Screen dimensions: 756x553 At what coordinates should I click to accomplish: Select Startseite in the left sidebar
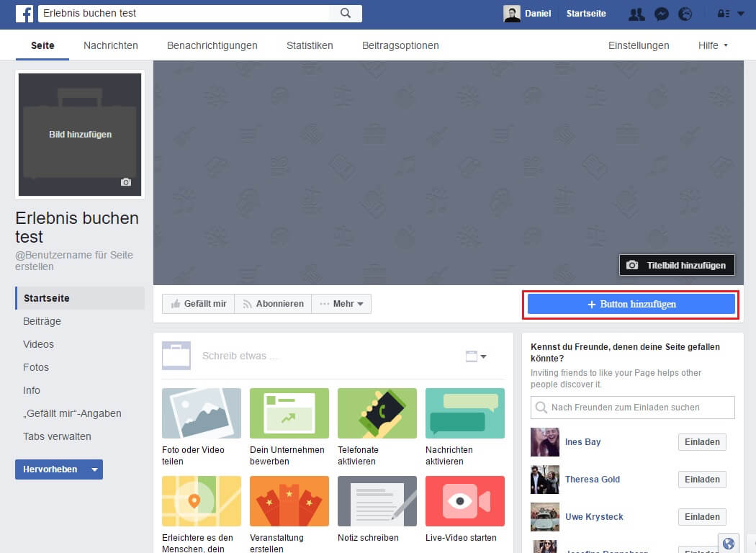[80, 298]
